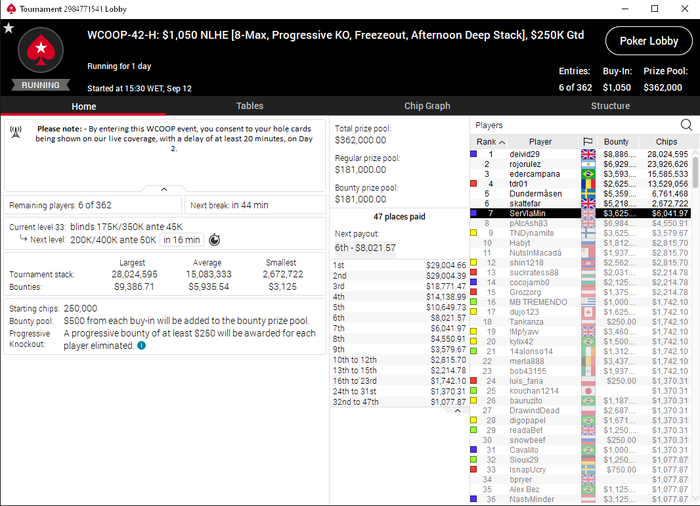Click TNDynamite's Finland flag

588,233
